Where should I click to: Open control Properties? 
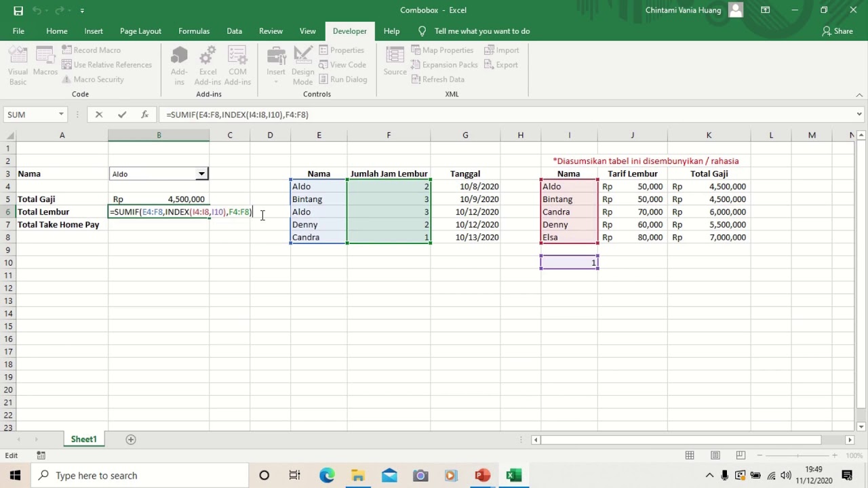click(x=341, y=50)
